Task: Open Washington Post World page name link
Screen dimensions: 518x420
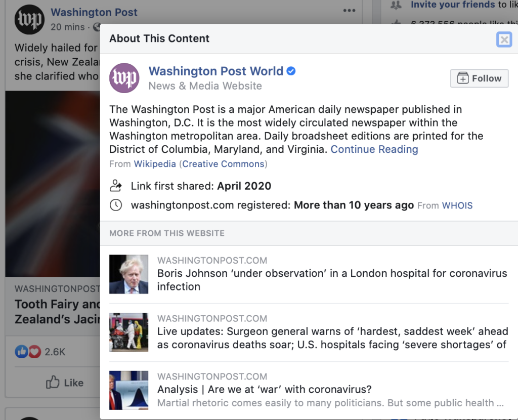Action: (x=215, y=71)
